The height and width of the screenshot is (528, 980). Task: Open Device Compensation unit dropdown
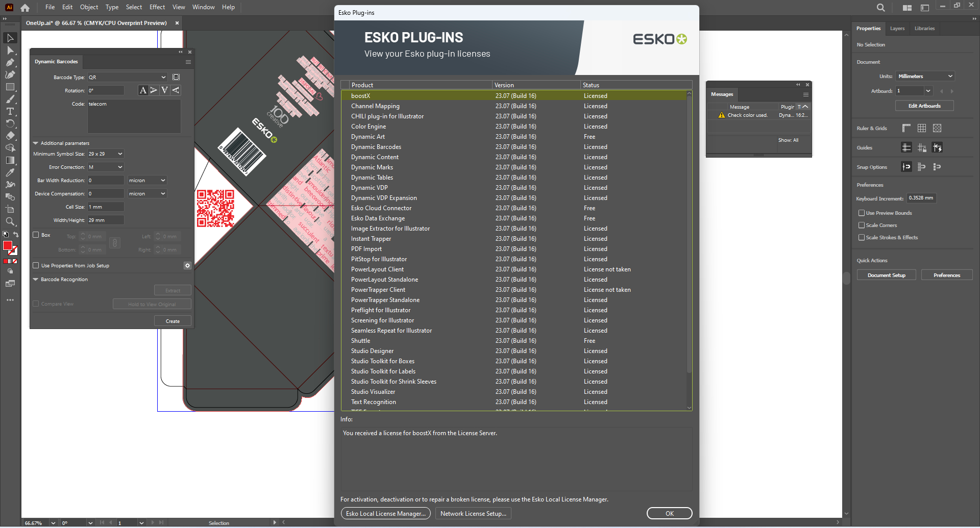[x=147, y=194]
